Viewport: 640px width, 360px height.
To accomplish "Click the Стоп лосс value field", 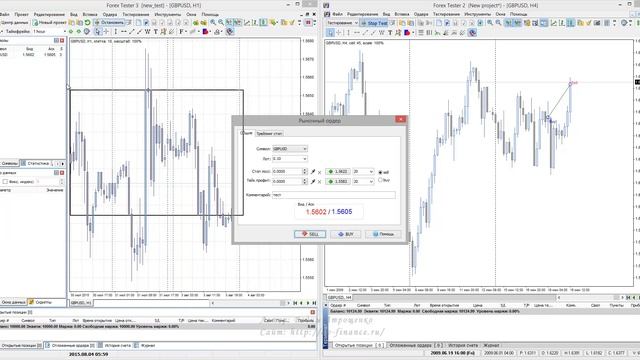I will tap(287, 171).
